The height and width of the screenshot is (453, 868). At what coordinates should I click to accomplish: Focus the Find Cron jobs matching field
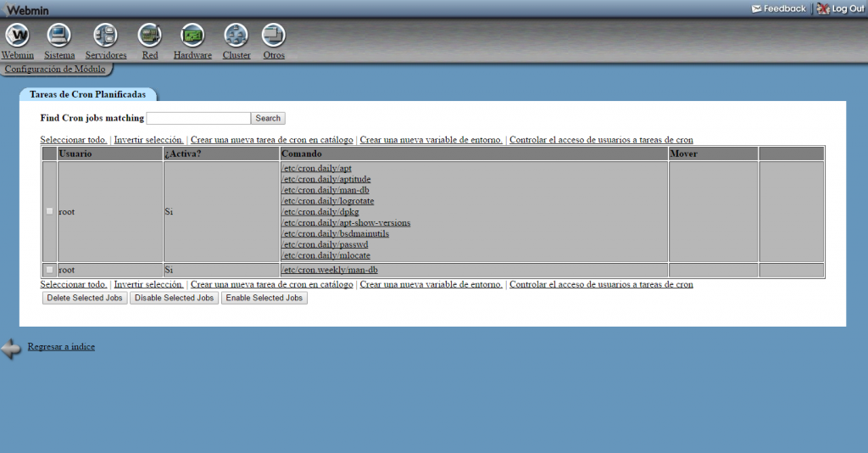(198, 119)
